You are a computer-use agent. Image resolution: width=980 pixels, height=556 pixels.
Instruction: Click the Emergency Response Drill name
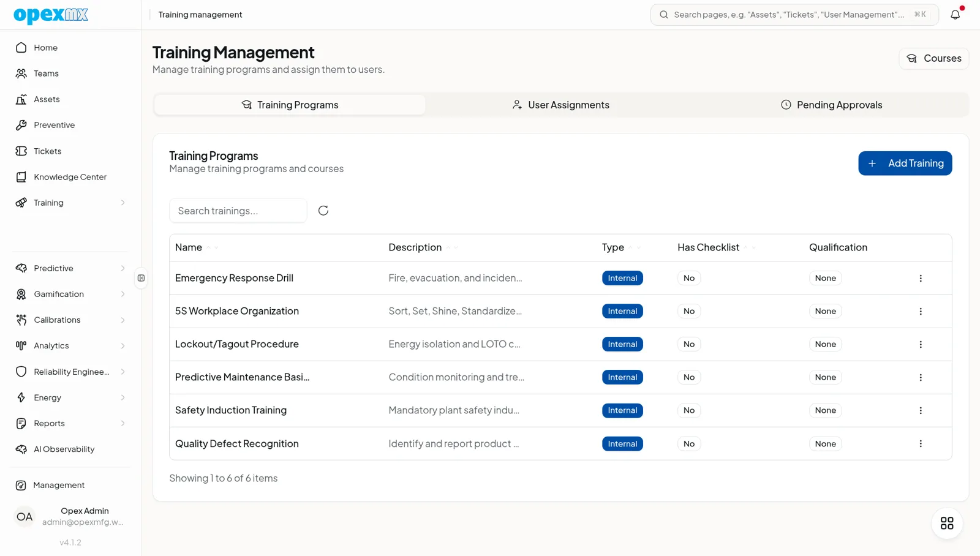(x=234, y=278)
